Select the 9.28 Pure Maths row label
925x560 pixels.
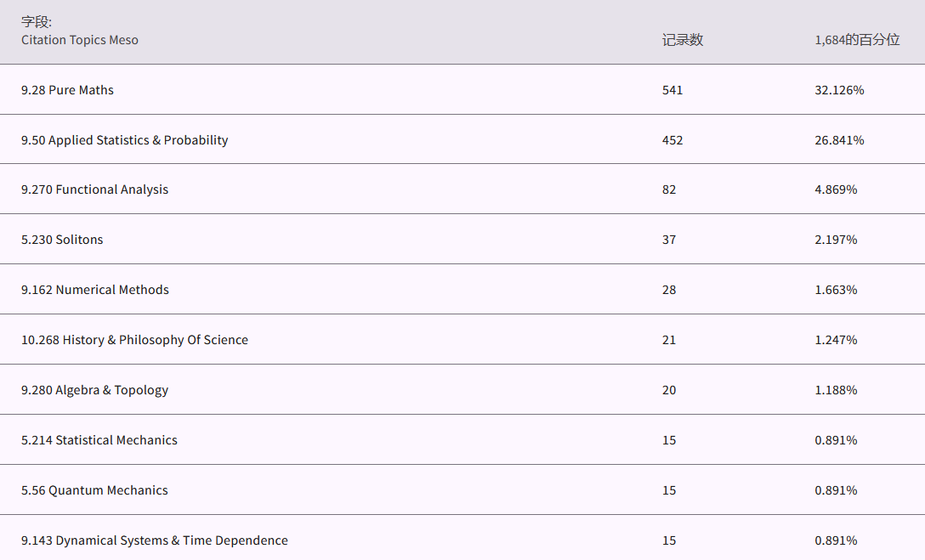click(67, 90)
